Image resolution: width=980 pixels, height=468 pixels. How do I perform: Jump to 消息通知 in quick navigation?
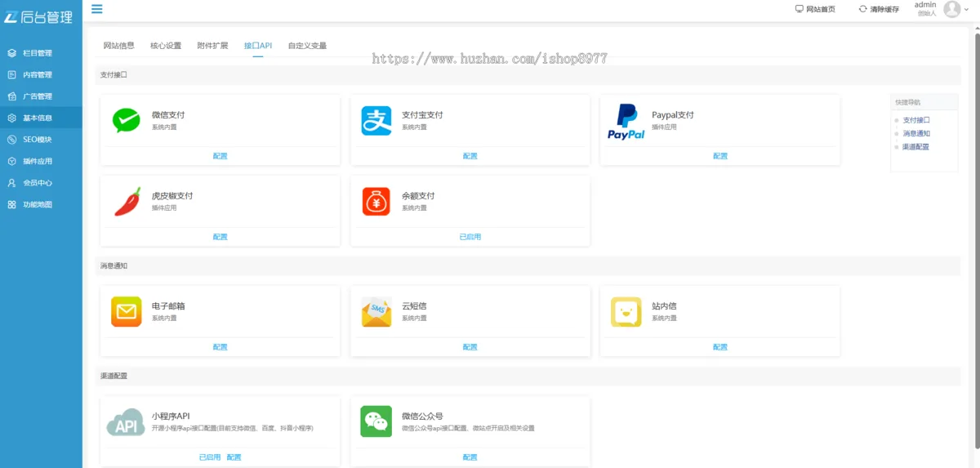916,133
